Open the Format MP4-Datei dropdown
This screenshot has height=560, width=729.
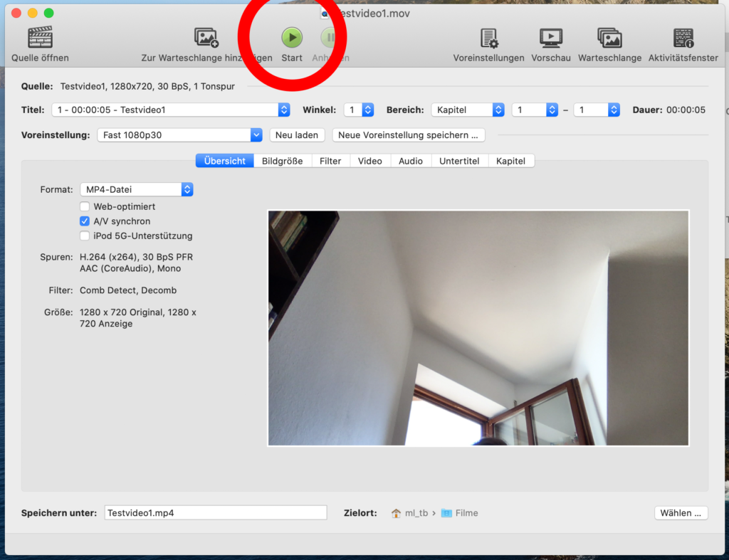pos(137,189)
